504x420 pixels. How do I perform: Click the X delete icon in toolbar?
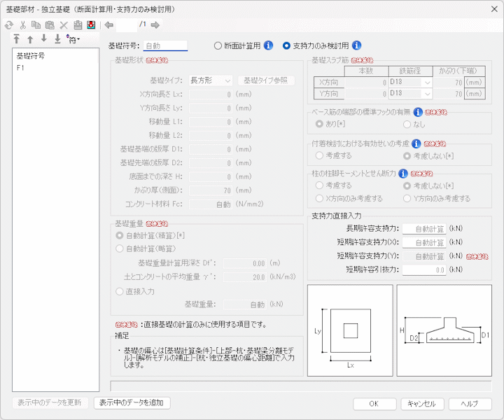[x=64, y=24]
